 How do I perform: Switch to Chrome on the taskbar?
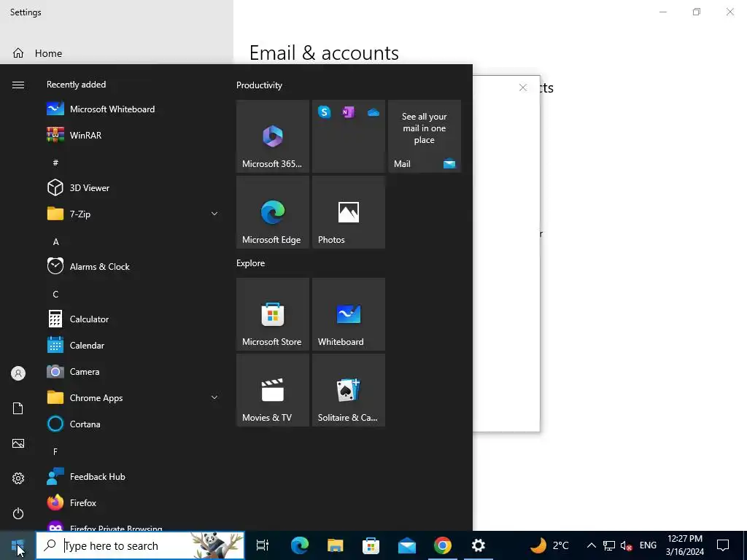(443, 545)
